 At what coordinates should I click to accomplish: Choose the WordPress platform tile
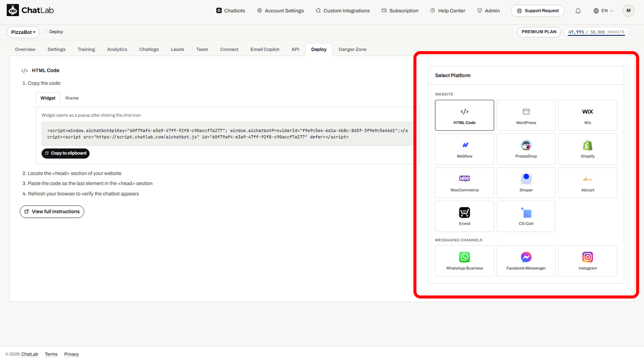(526, 115)
